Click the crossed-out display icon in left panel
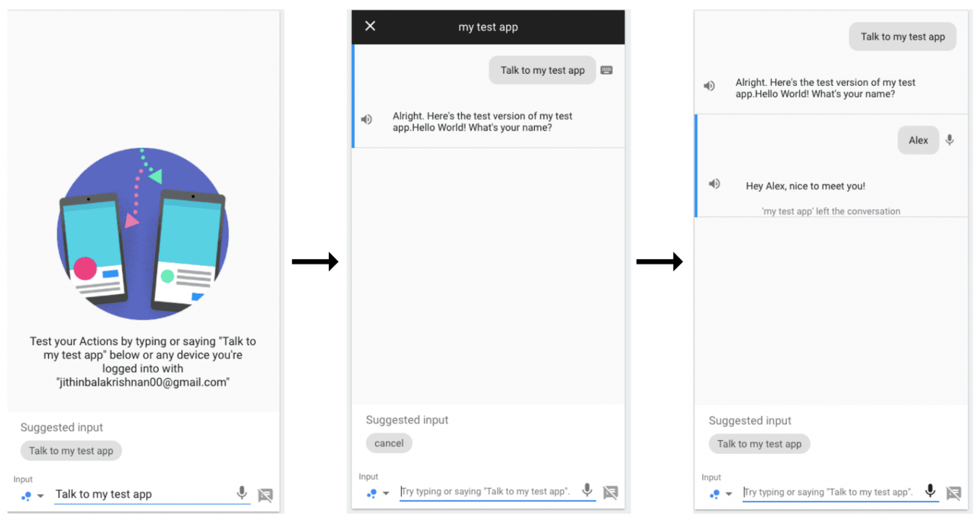The height and width of the screenshot is (526, 980). click(x=265, y=495)
